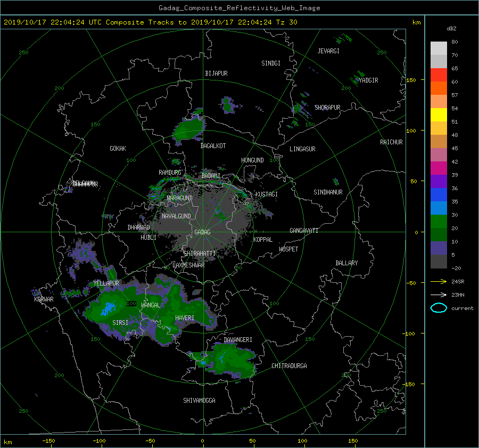This screenshot has width=479, height=448.
Task: Click the cyan current ellipse legend icon
Action: 439,308
